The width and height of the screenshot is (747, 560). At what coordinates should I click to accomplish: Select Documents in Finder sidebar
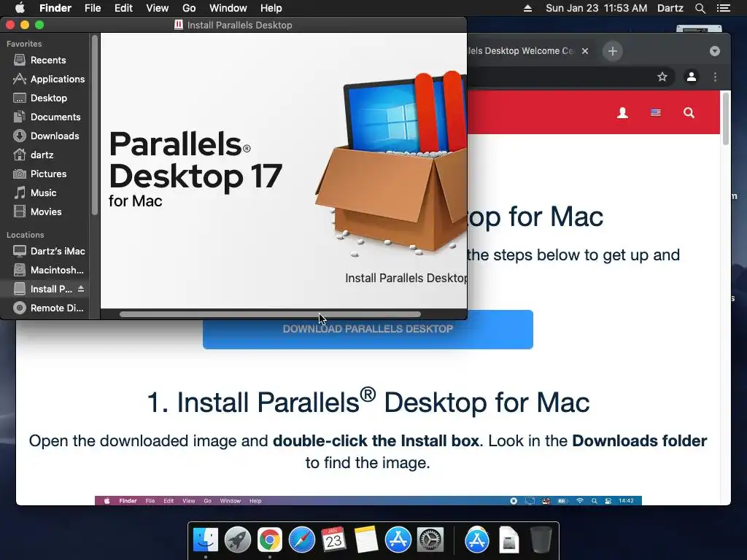(x=46, y=117)
